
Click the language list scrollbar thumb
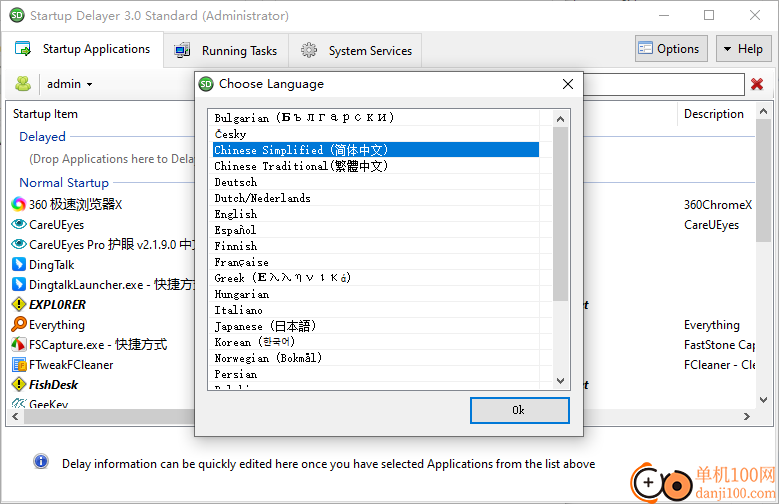(560, 214)
